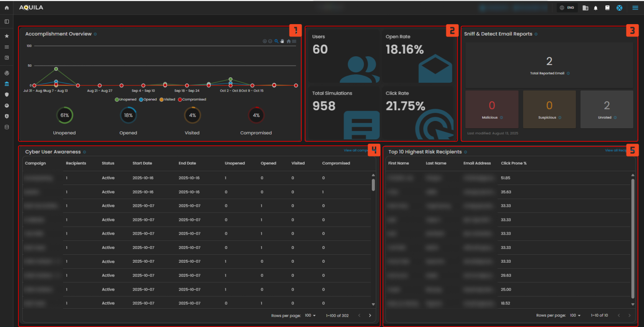Expand rows per page in Cyber User Awareness
Screen dimensions: 644x327
pyautogui.click(x=310, y=316)
